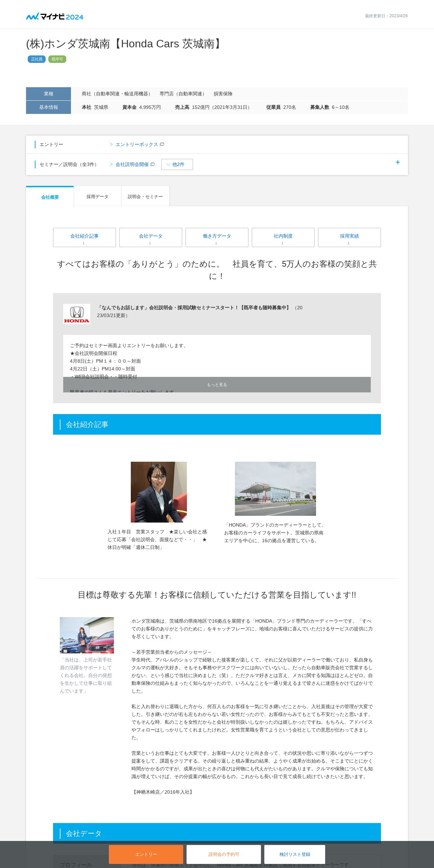Viewport: 434px width, 868px height.
Task: Click the 最終更新日：2023/4/26 text
Action: point(386,16)
